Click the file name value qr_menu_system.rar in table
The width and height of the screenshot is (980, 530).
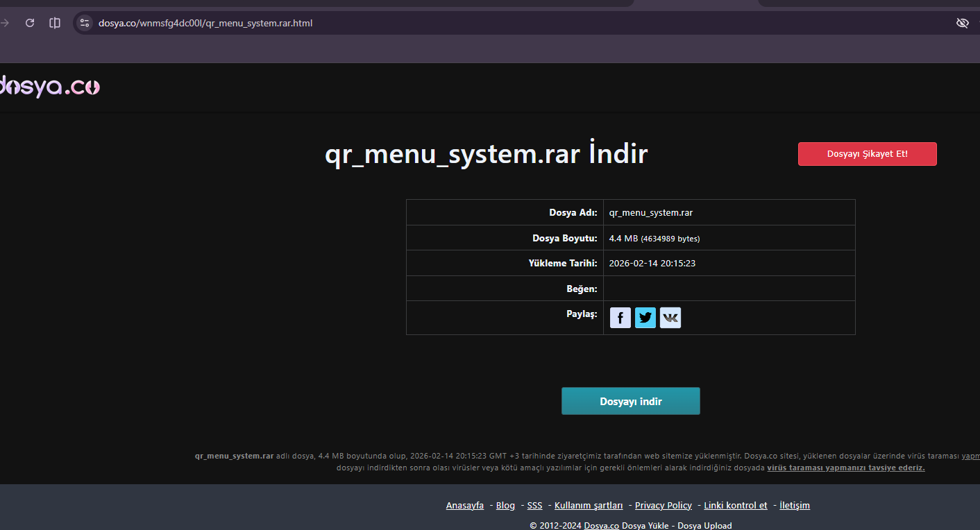(651, 213)
